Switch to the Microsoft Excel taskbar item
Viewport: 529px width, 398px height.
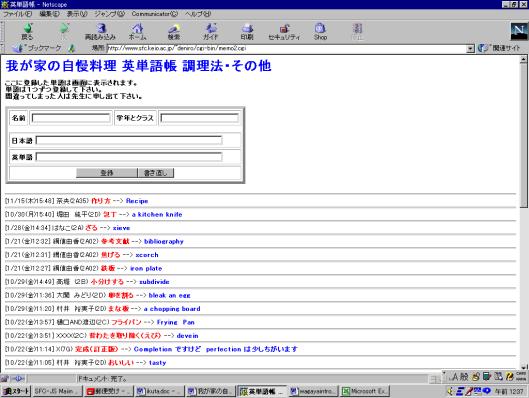point(365,391)
